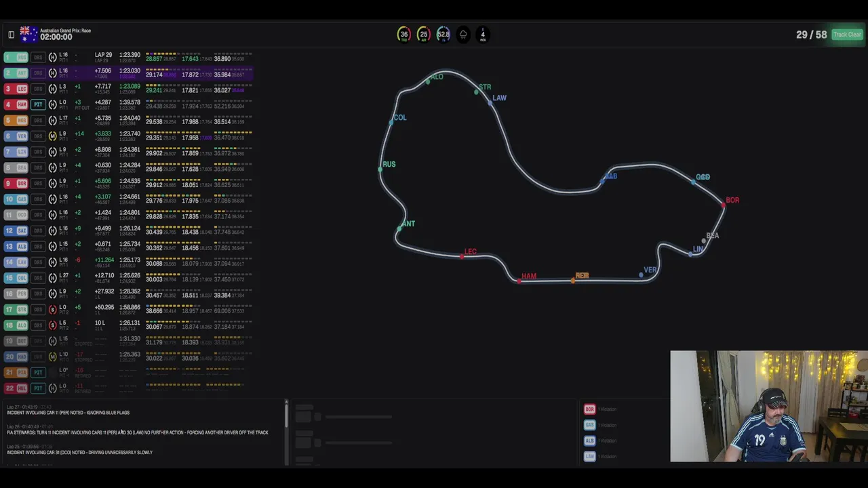Click the rain cloud weather icon

point(463,35)
